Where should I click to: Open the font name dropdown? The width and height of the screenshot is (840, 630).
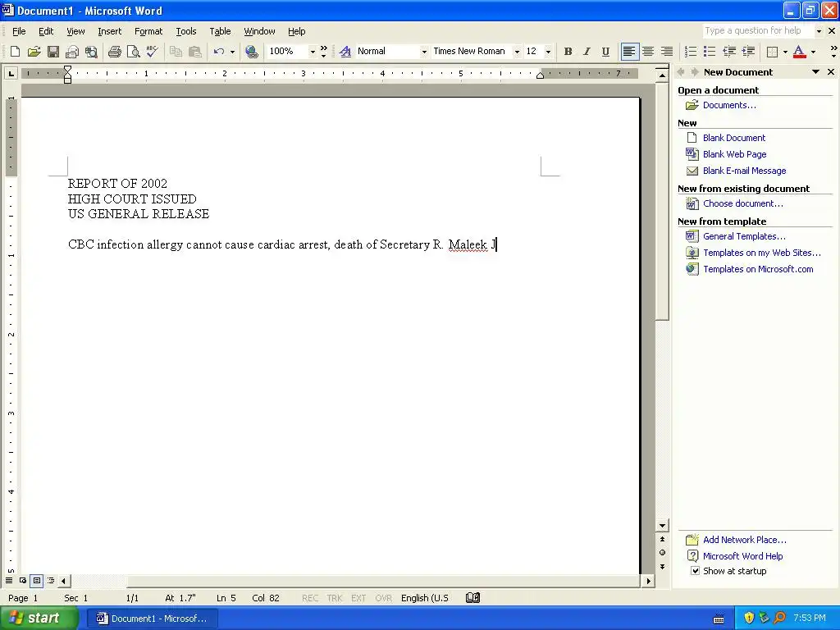[517, 52]
